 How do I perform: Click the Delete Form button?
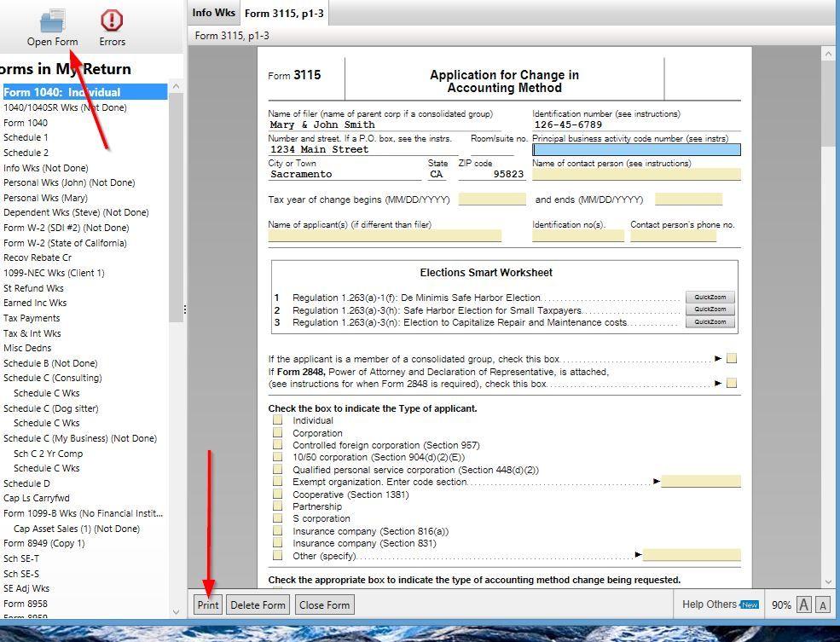[258, 605]
